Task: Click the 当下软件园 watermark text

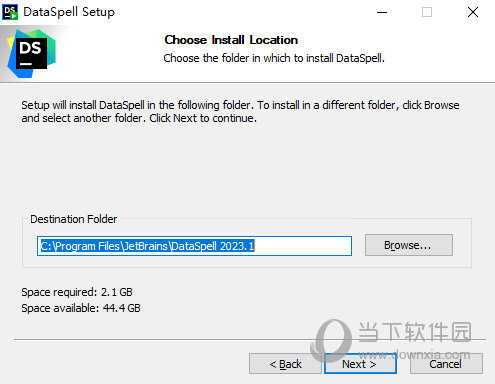Action: coord(415,332)
